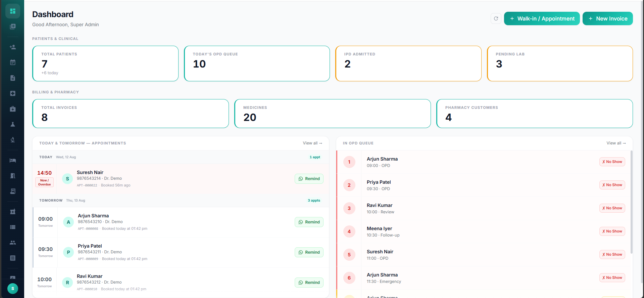Click Meena Iyer name in OPD queue
644x298 pixels.
point(379,228)
